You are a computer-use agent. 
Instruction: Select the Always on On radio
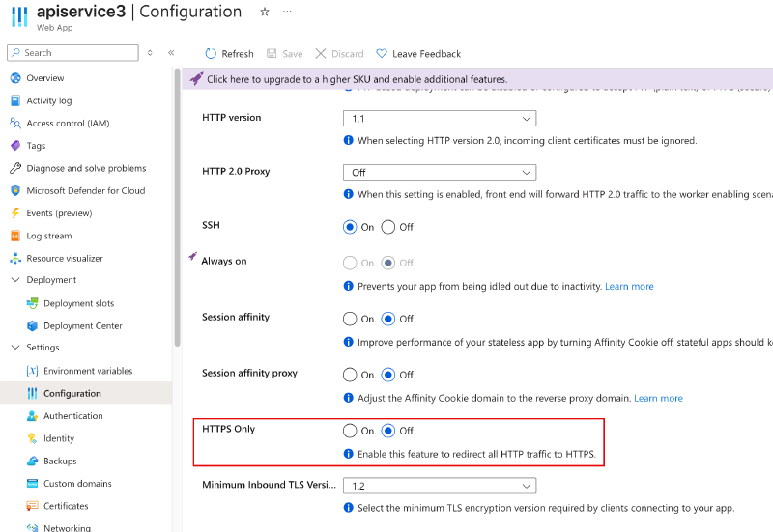350,263
